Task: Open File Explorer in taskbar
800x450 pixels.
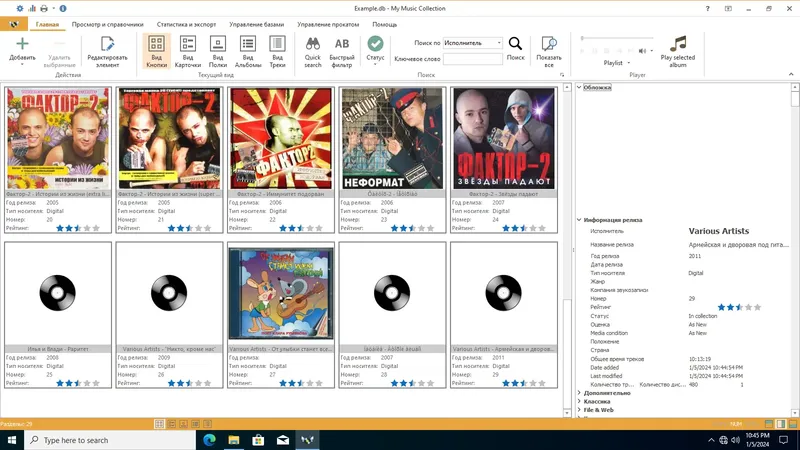Action: pyautogui.click(x=234, y=440)
